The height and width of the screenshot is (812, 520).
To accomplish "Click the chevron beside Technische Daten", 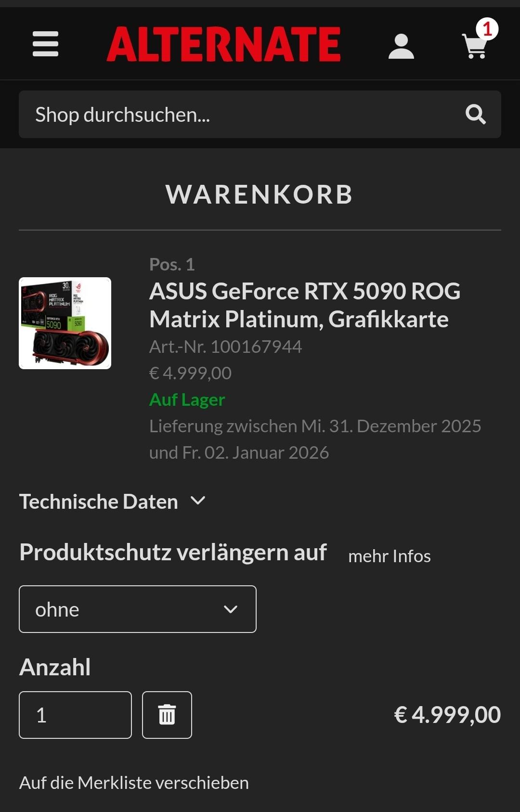I will (198, 501).
